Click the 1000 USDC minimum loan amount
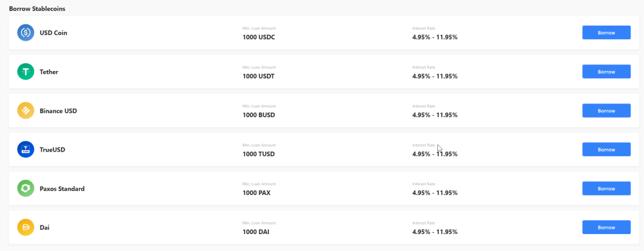This screenshot has height=251, width=644. [x=259, y=37]
